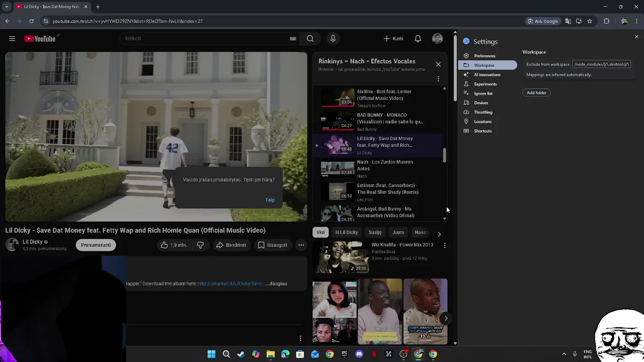
Task: Advance the Shorts shelf with next arrow
Action: pyautogui.click(x=446, y=318)
